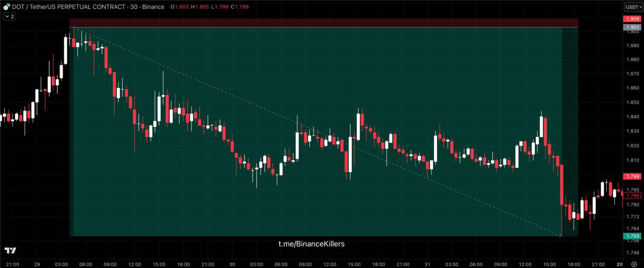Click the red 1.909 stop-loss price label
This screenshot has width=644, height=268.
(x=632, y=19)
